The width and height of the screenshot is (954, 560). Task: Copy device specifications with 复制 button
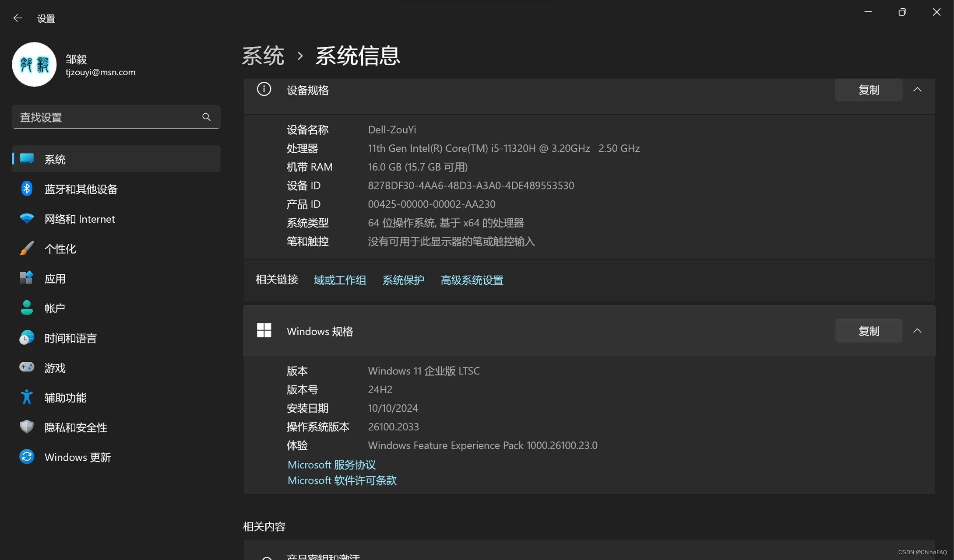tap(868, 90)
